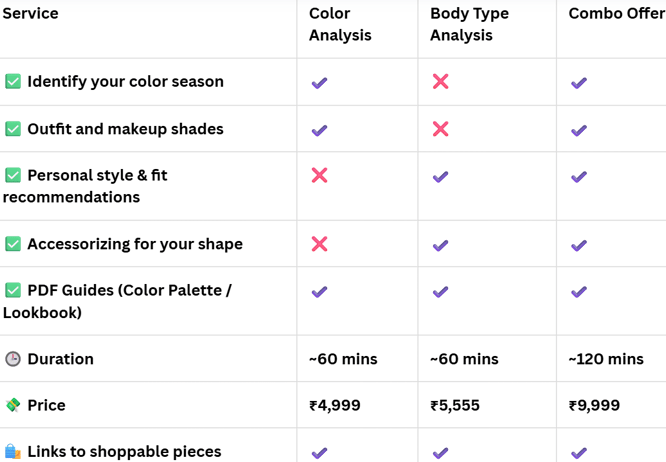Click green checkbox beside Accessorizing for your shape
The width and height of the screenshot is (666, 462).
(13, 244)
